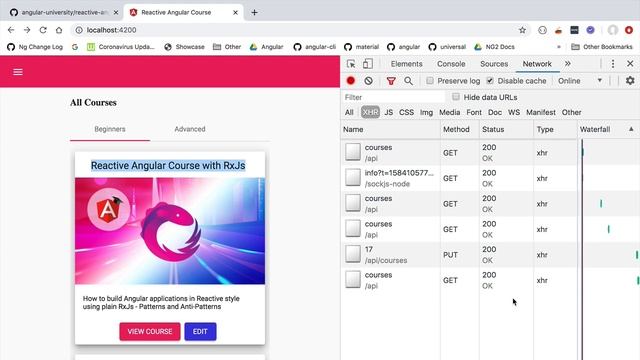The height and width of the screenshot is (360, 640).
Task: Sort the request table by Name header
Action: (391, 129)
